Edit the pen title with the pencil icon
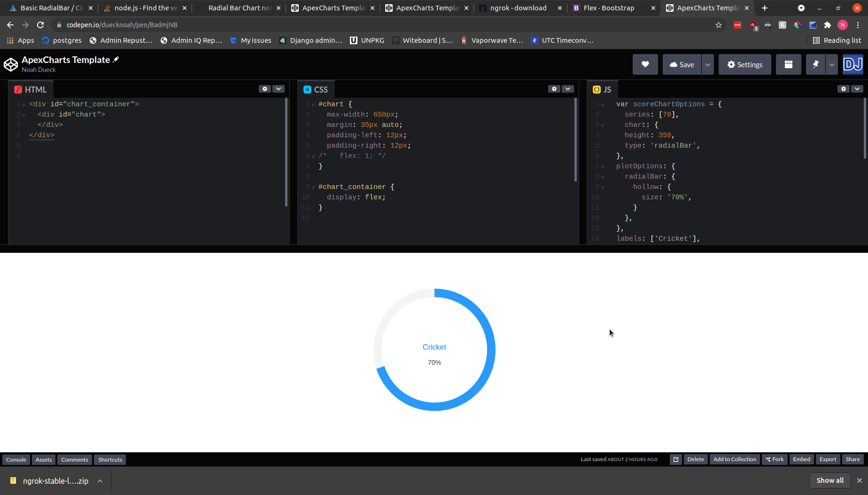868x495 pixels. click(116, 59)
